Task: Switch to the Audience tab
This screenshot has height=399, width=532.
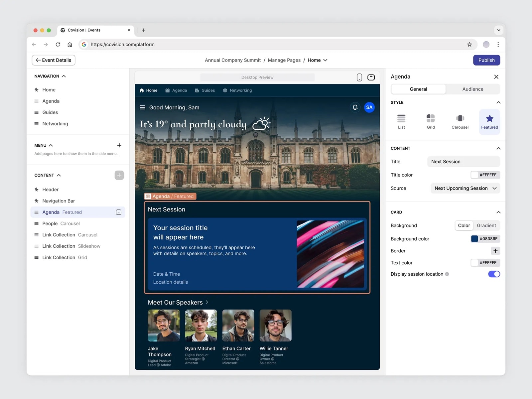Action: (473, 89)
